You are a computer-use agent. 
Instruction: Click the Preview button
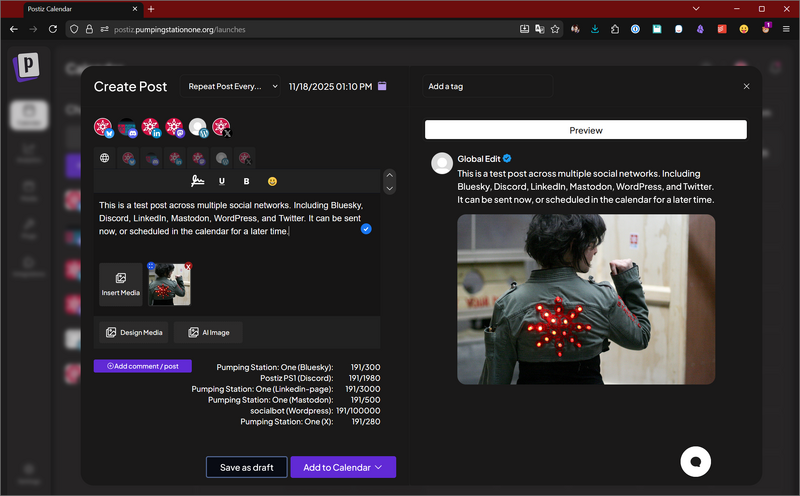coord(585,130)
